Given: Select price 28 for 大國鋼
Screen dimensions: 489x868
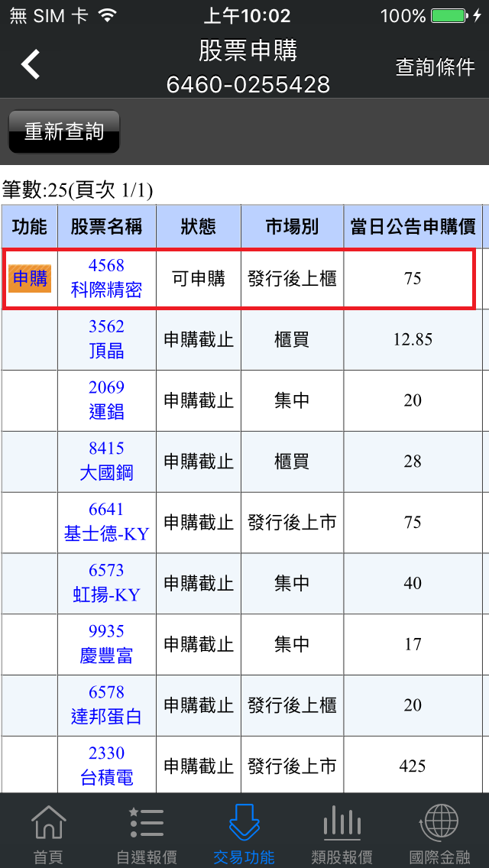Looking at the screenshot, I should click(x=413, y=462).
